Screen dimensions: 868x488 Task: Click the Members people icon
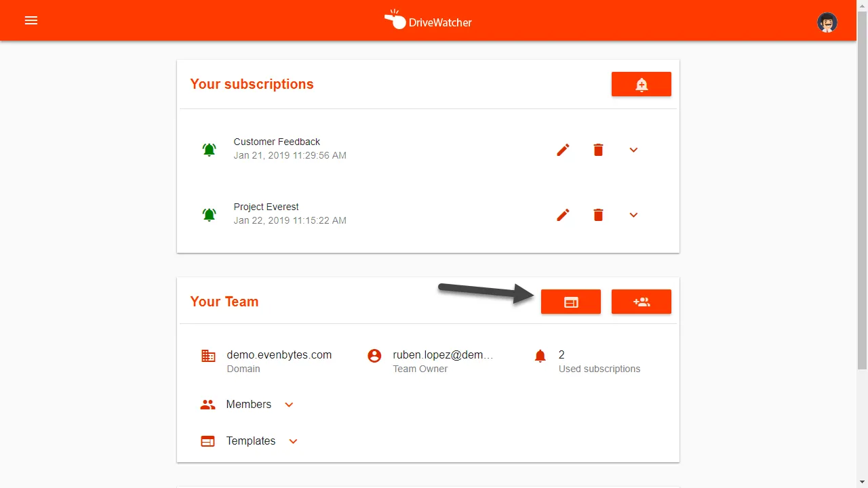pyautogui.click(x=208, y=405)
